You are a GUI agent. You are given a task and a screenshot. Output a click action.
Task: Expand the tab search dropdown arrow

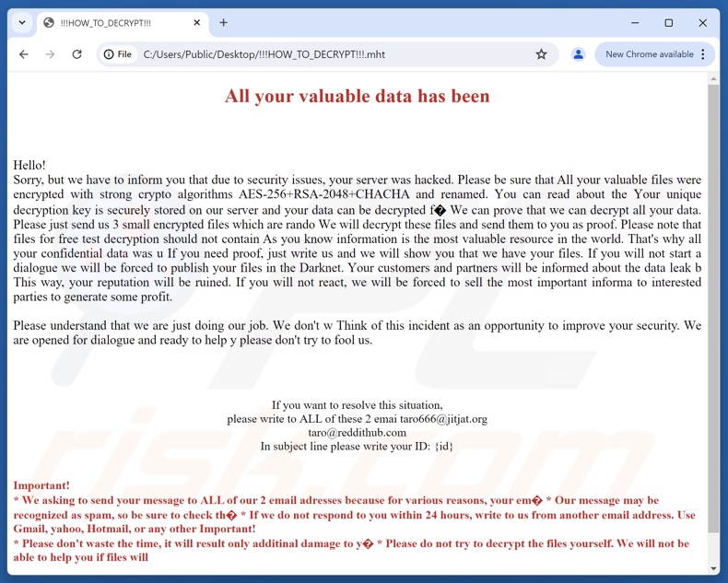tap(22, 22)
